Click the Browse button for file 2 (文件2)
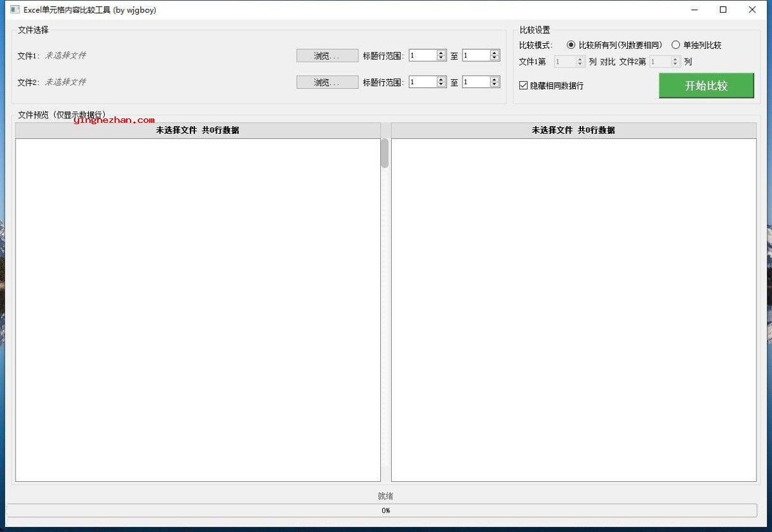This screenshot has width=772, height=532. [x=327, y=82]
